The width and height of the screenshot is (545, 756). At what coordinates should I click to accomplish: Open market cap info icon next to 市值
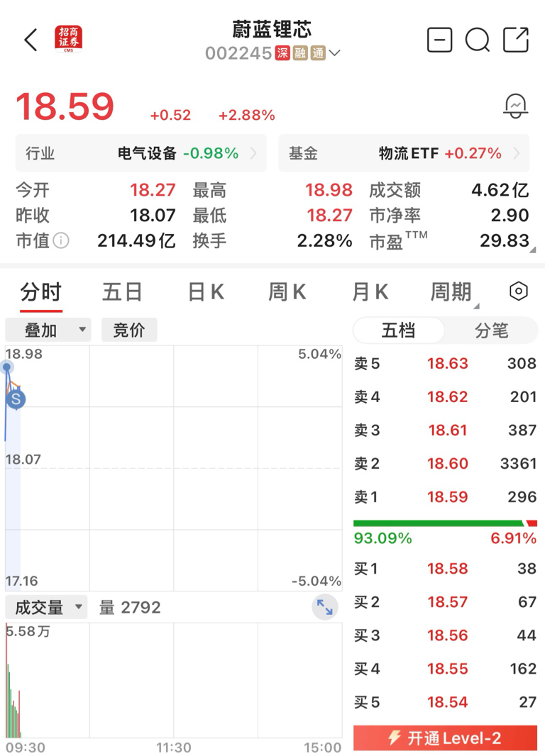click(x=61, y=240)
